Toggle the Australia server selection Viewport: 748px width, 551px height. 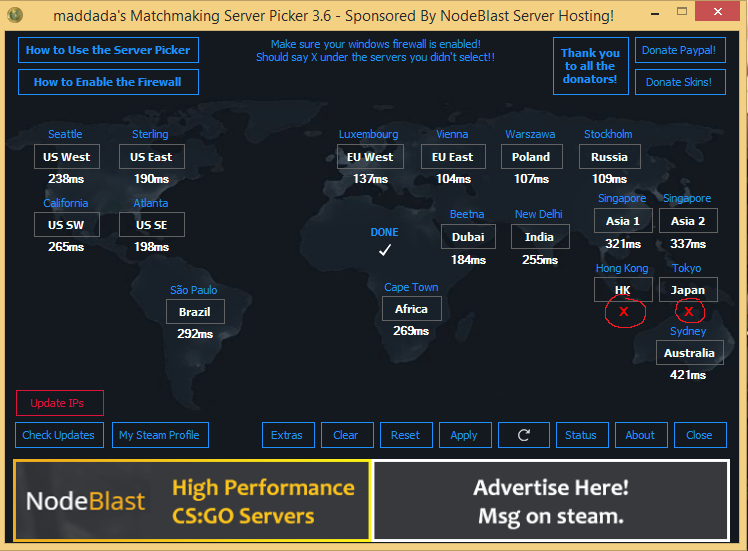[x=689, y=353]
